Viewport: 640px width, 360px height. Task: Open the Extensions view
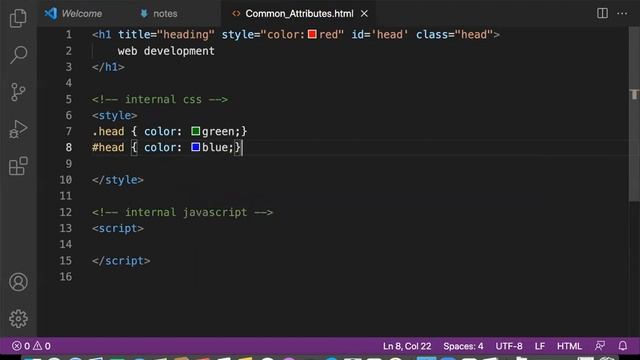[18, 166]
